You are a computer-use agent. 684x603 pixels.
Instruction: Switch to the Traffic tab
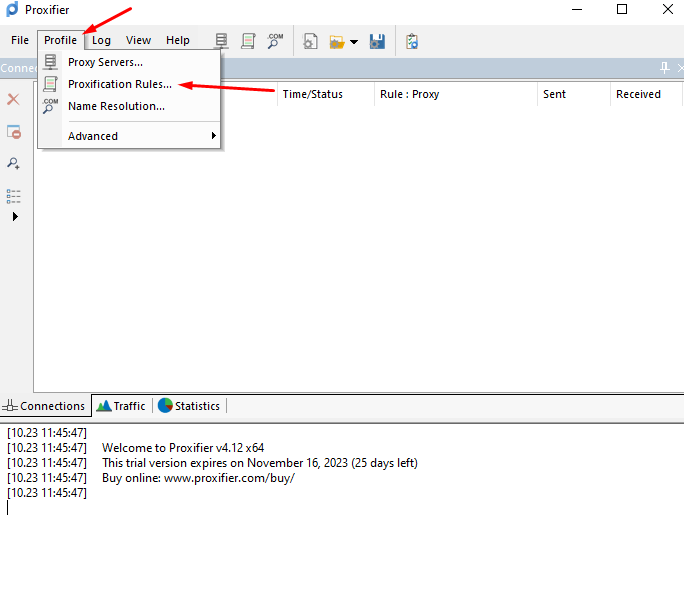(121, 406)
